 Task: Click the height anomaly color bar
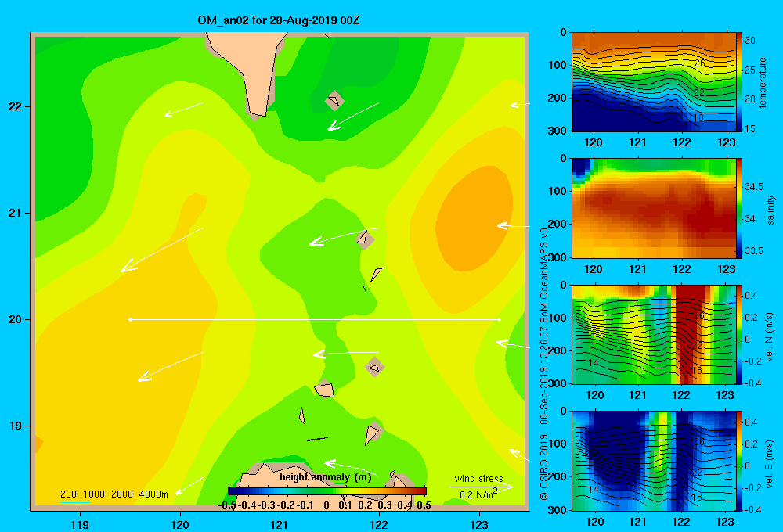pyautogui.click(x=327, y=491)
